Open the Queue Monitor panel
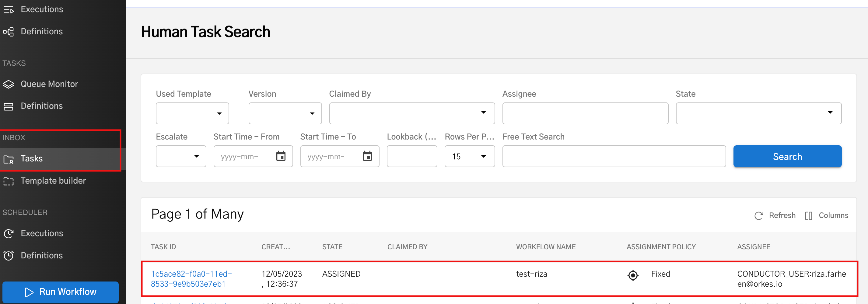 click(x=49, y=84)
